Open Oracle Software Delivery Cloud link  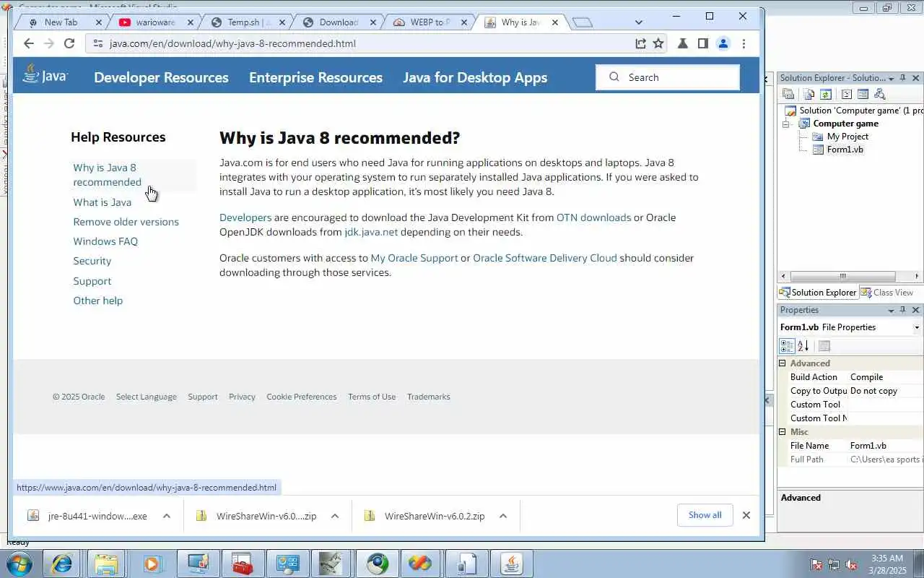(545, 258)
